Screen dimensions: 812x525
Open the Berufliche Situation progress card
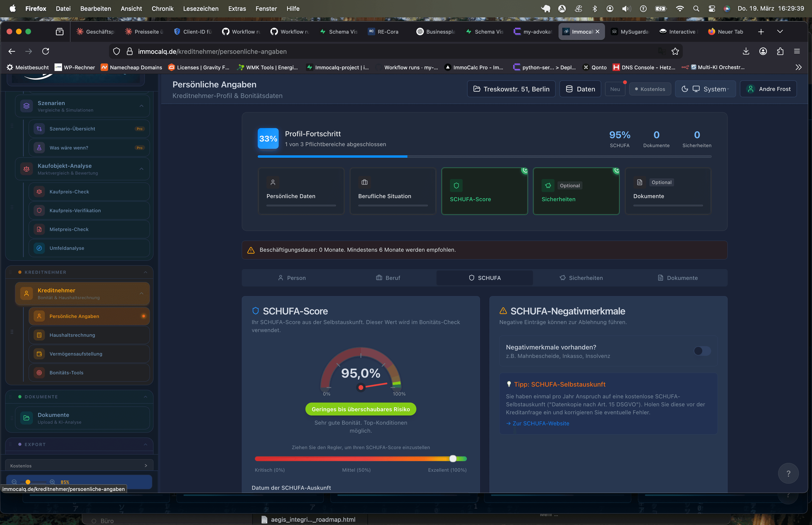coord(393,191)
